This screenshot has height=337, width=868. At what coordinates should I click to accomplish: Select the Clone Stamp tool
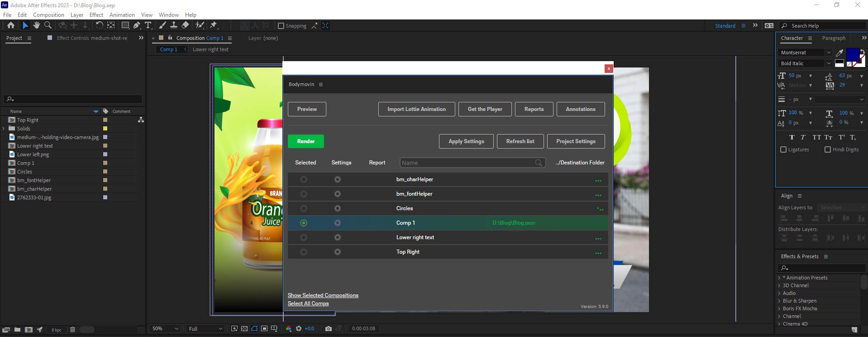pyautogui.click(x=174, y=25)
